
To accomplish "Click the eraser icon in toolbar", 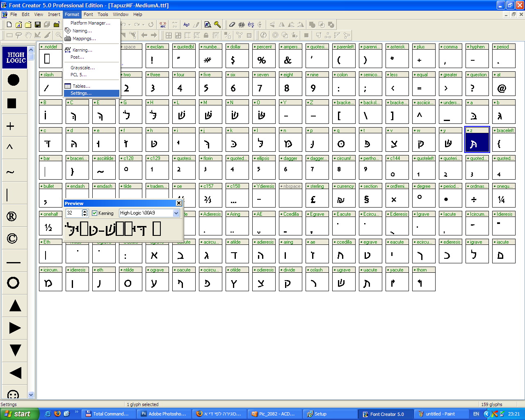I will click(x=232, y=25).
